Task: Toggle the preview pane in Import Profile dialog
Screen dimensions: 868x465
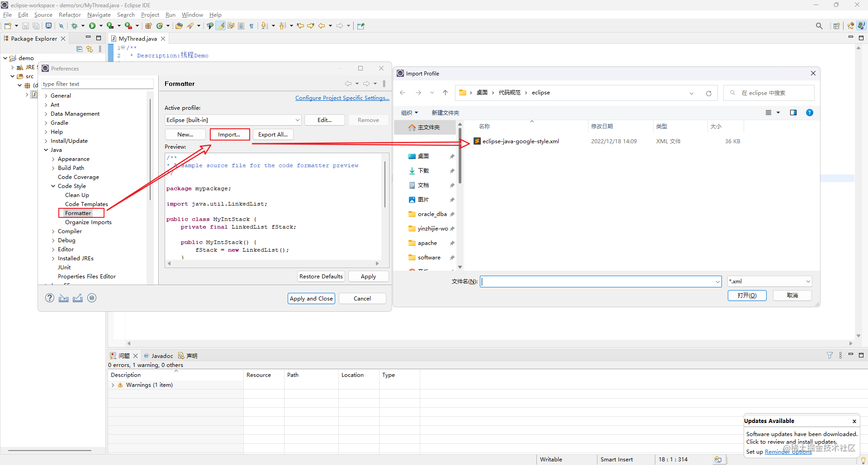Action: point(793,113)
